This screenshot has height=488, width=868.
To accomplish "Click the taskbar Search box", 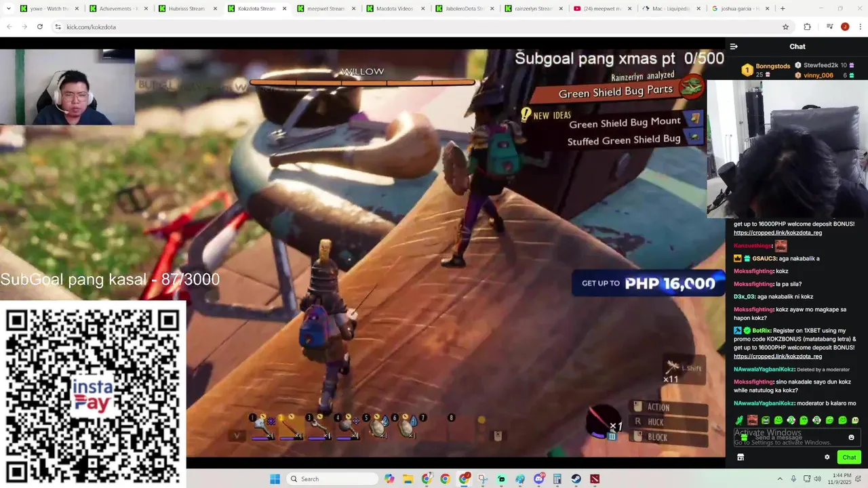I will tap(332, 479).
